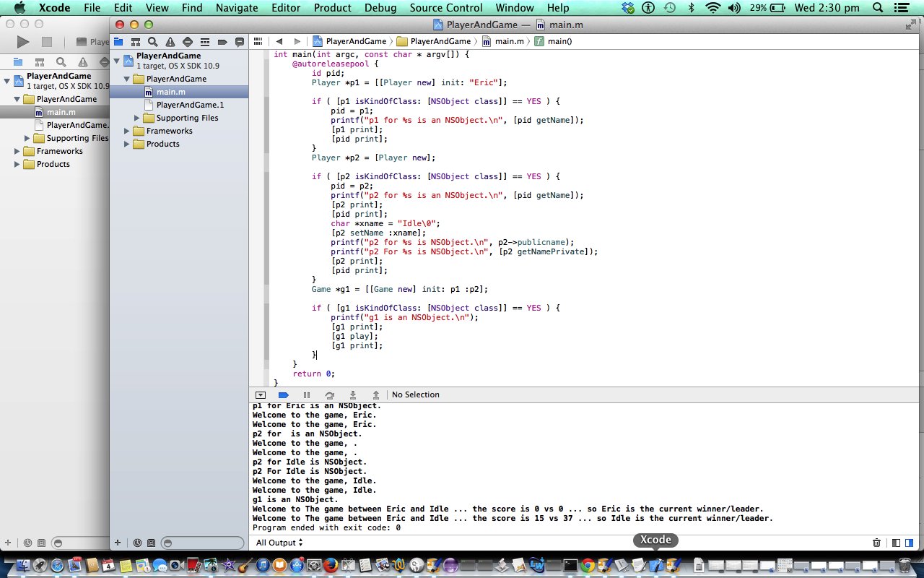
Task: Expand Frameworks in background window navigator
Action: pos(17,151)
